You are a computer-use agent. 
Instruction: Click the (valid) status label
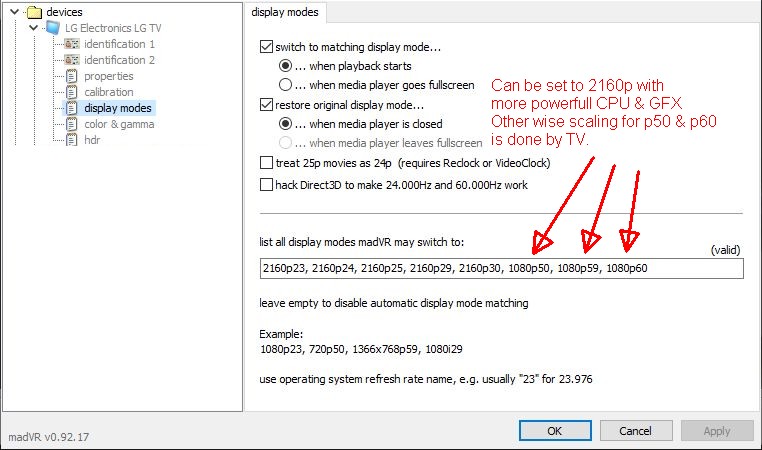(726, 250)
